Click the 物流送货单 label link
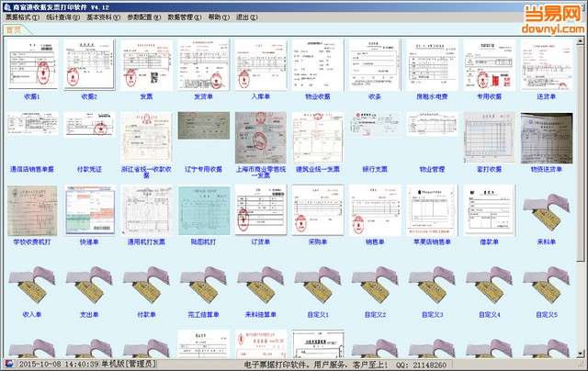This screenshot has width=588, height=371. (x=547, y=169)
